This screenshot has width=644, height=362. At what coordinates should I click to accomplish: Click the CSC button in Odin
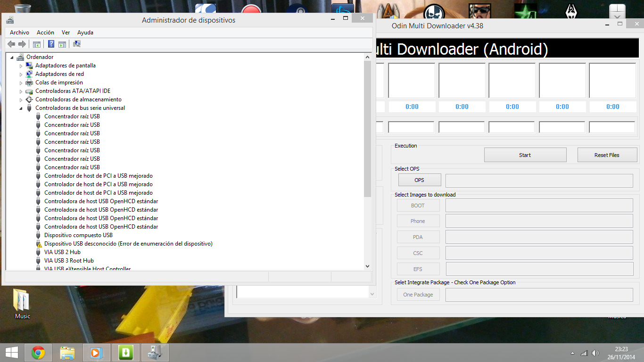click(x=418, y=253)
